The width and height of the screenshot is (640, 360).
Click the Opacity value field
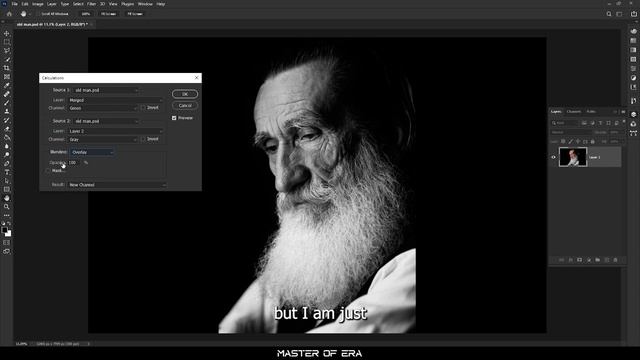tap(74, 162)
